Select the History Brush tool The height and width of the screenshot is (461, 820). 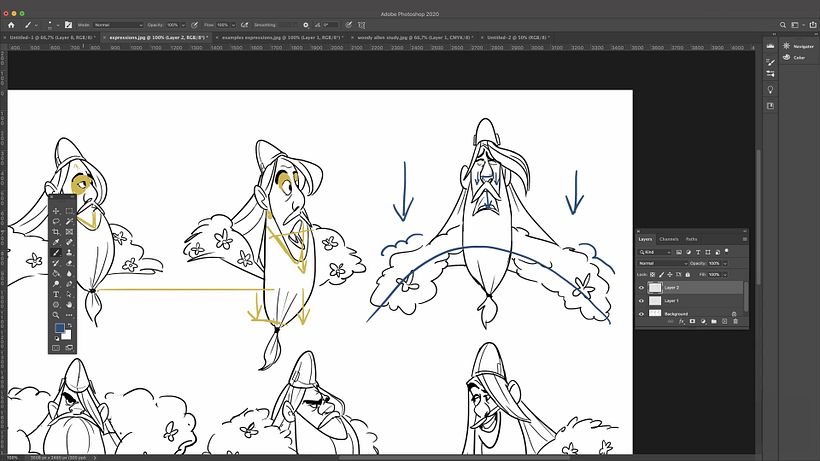point(56,263)
